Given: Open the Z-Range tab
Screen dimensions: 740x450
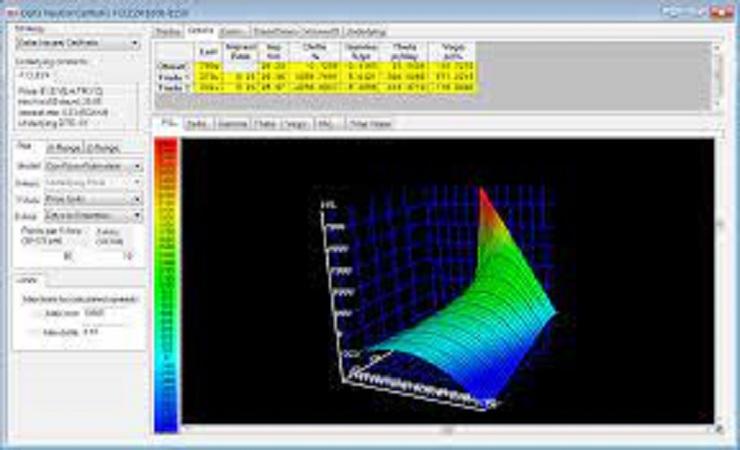Looking at the screenshot, I should [103, 148].
